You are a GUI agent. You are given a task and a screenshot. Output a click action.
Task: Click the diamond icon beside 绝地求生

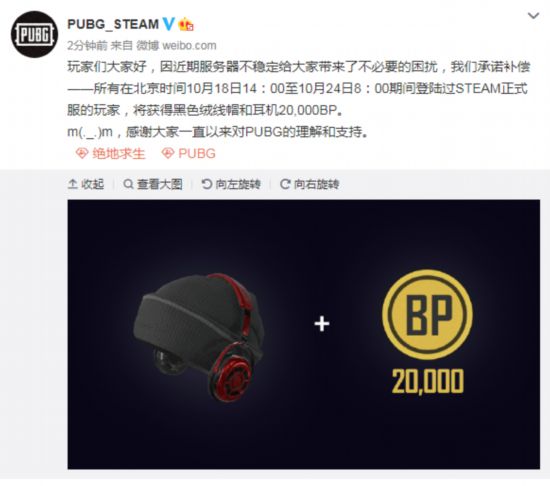[x=82, y=154]
